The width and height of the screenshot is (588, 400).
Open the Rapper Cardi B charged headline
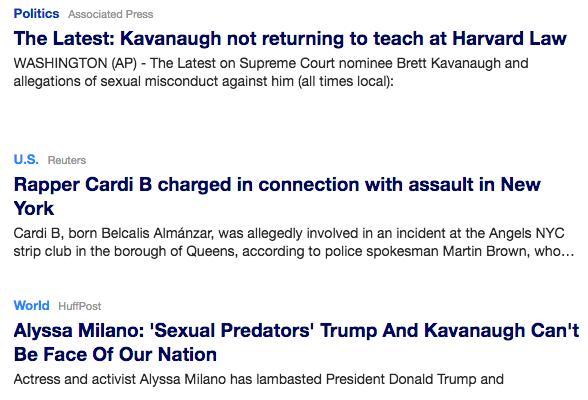[277, 196]
